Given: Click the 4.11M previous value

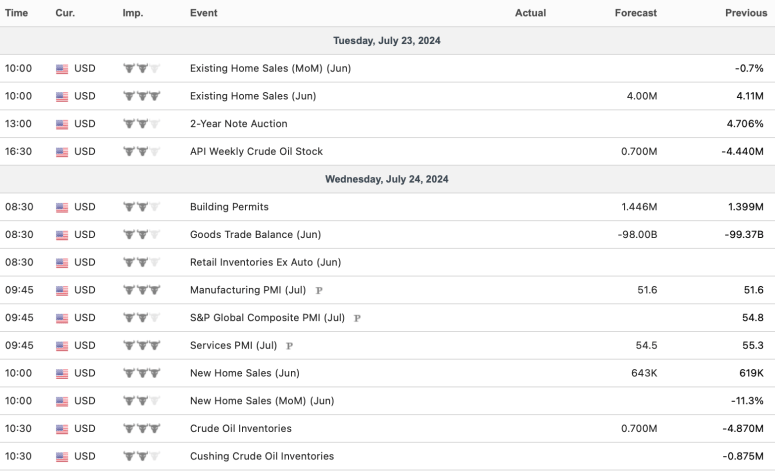Looking at the screenshot, I should (x=750, y=96).
